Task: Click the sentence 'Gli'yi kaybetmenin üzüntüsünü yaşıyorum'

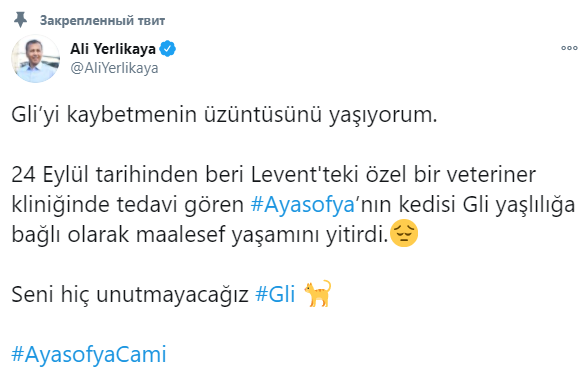Action: [x=224, y=114]
